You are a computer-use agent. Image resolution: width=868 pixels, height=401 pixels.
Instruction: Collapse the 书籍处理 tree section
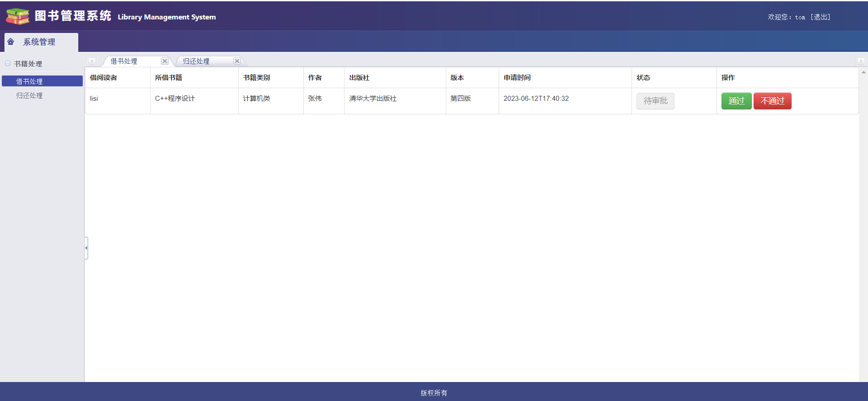[x=8, y=64]
